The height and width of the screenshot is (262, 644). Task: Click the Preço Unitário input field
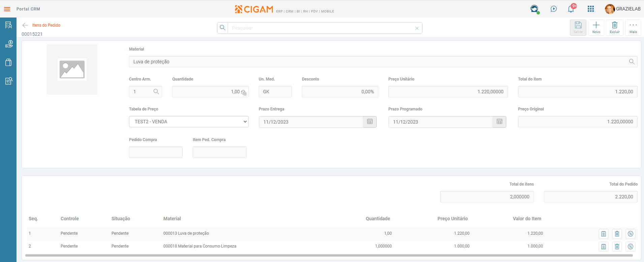(x=448, y=92)
